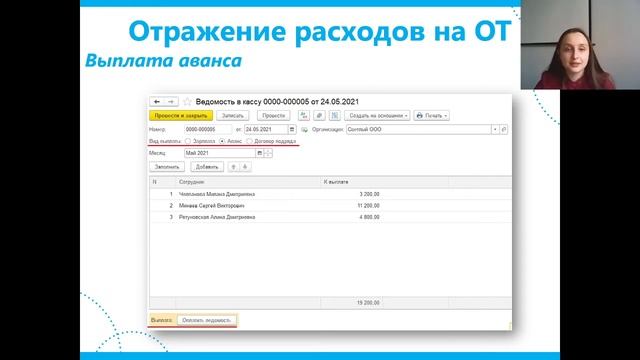
Task: Click the paperclip attachments icon
Action: 319,116
